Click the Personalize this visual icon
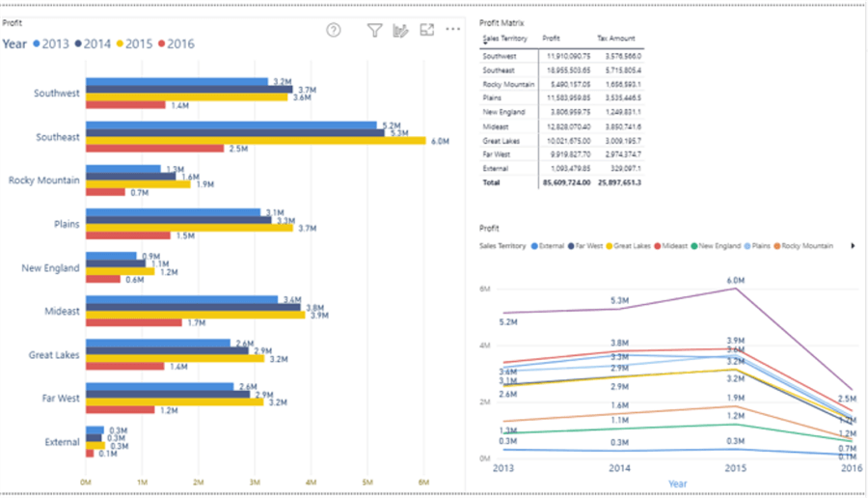 pyautogui.click(x=400, y=31)
